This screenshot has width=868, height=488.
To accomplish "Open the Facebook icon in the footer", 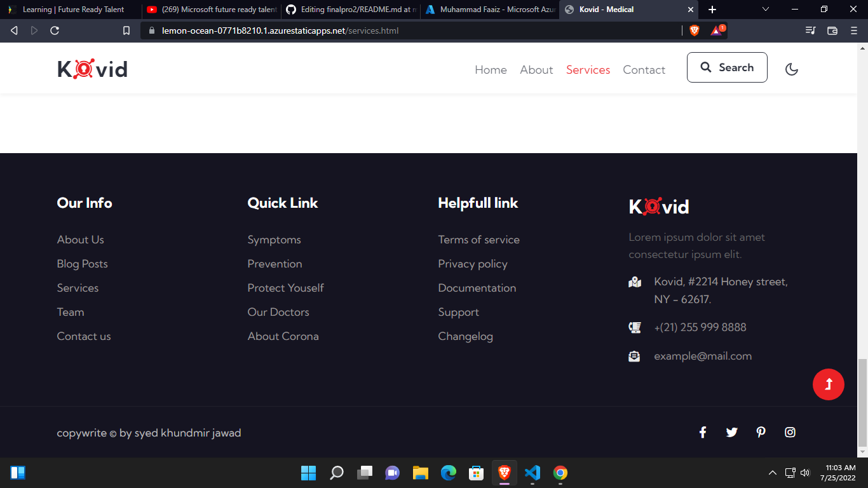I will [x=703, y=432].
